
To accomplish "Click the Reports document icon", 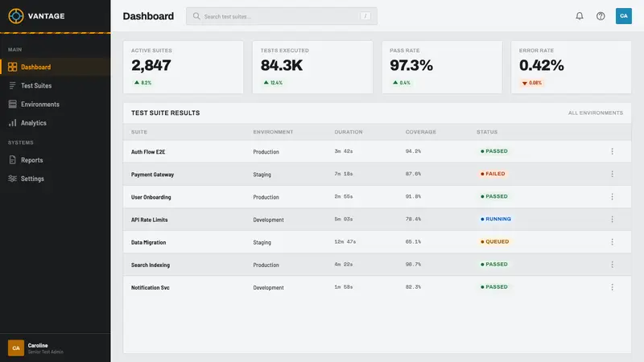I will [x=12, y=159].
